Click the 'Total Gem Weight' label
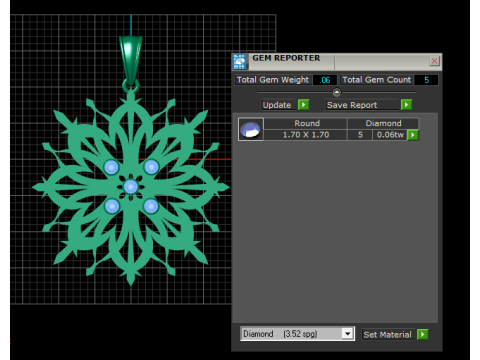The image size is (480, 360). click(x=273, y=80)
